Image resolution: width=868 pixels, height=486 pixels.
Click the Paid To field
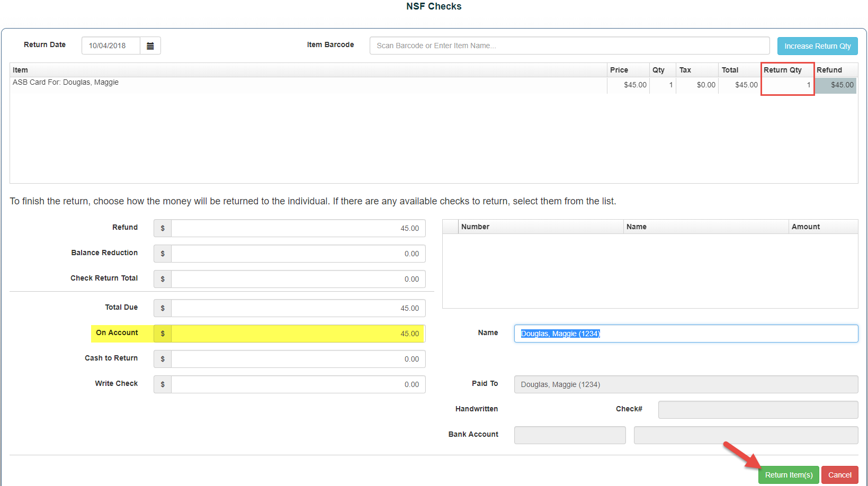686,384
